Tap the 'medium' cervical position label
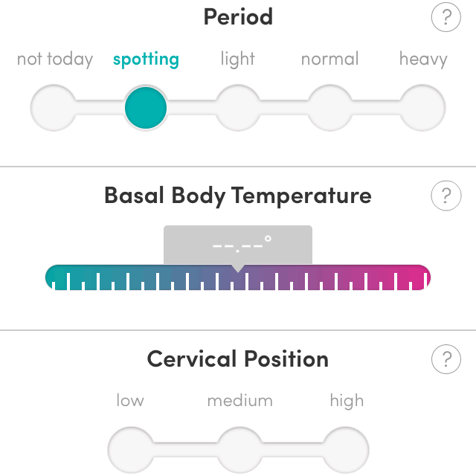The height and width of the screenshot is (476, 476). click(x=239, y=401)
